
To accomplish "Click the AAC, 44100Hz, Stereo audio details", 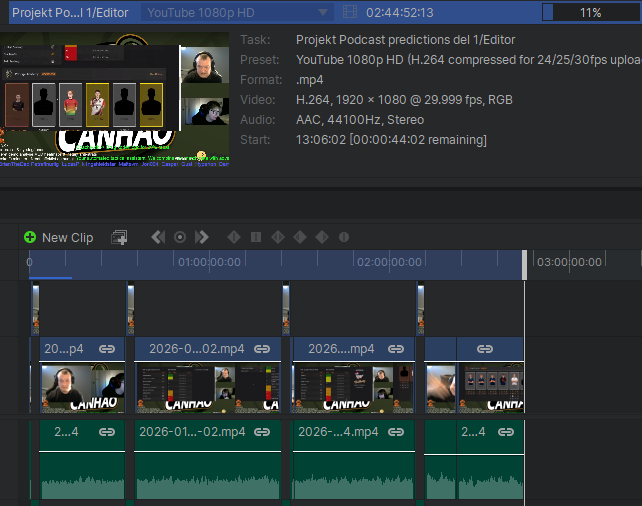I will point(360,120).
